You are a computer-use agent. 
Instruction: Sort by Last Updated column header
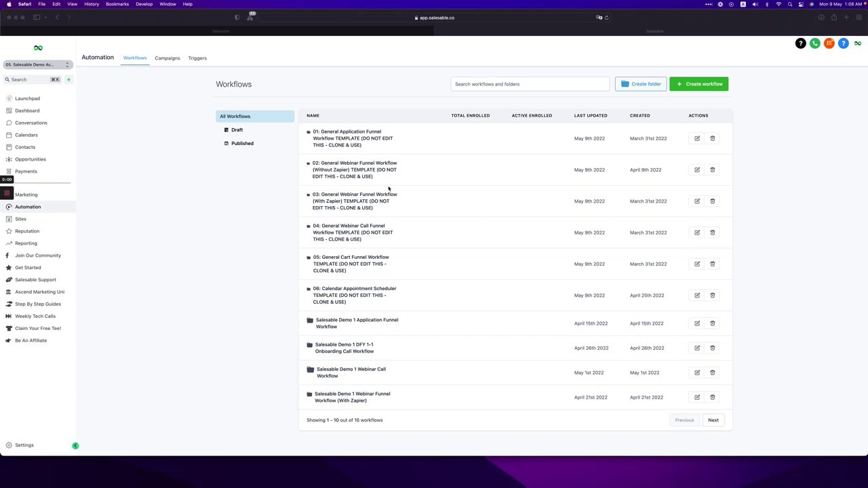[x=591, y=116]
